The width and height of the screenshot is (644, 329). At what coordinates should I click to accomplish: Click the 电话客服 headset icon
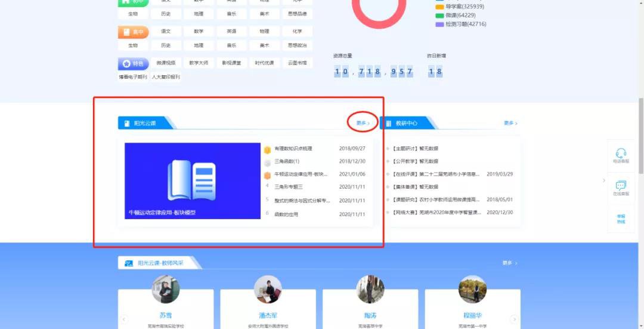[x=621, y=153]
